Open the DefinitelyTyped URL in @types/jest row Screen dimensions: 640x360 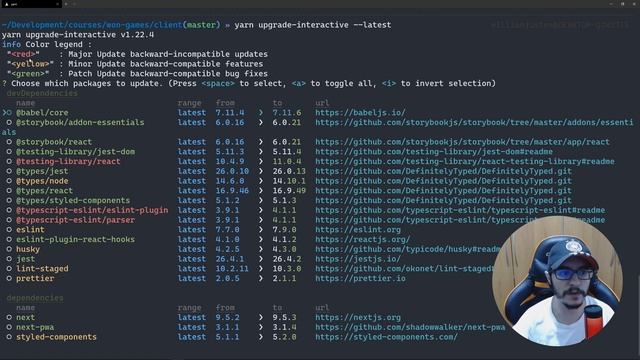click(443, 171)
